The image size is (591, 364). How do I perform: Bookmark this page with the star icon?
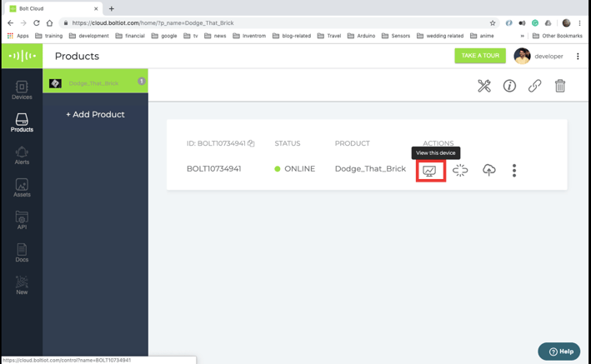(493, 23)
